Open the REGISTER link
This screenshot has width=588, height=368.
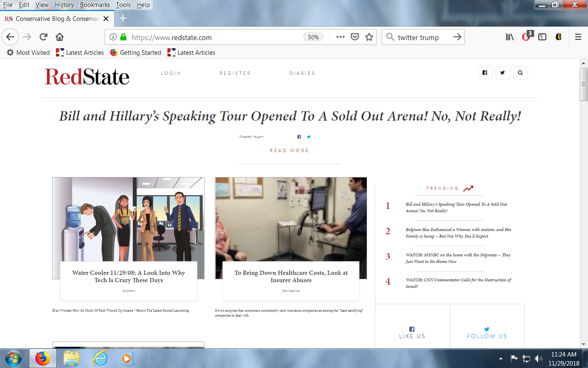point(235,73)
